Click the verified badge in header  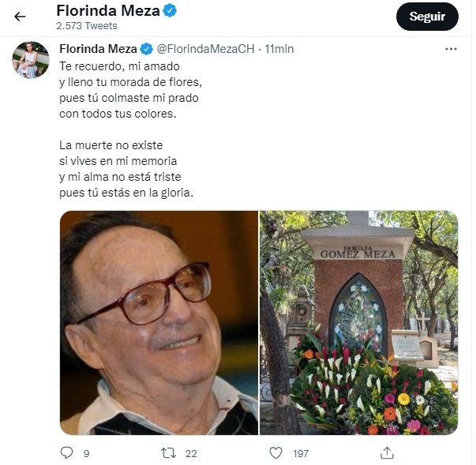pos(170,11)
